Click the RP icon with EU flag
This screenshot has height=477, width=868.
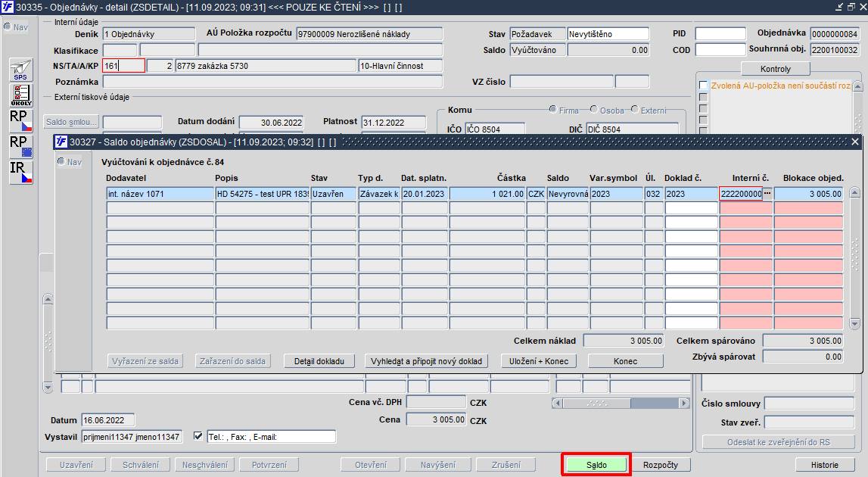[21, 146]
